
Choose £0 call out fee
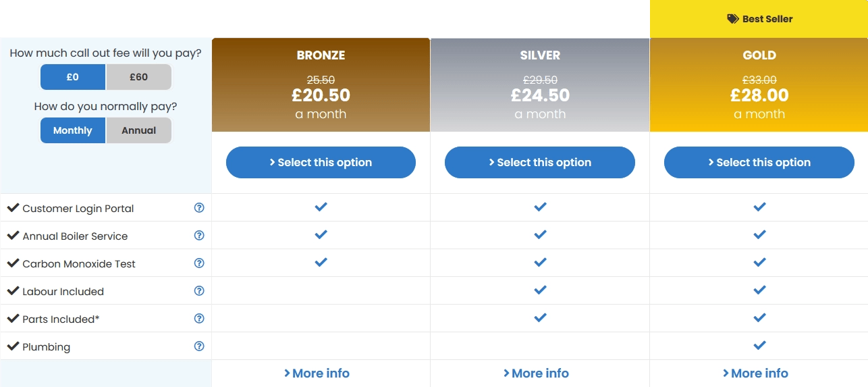pyautogui.click(x=73, y=77)
